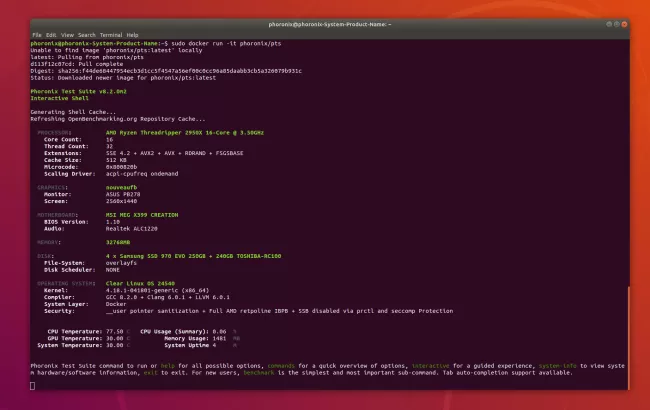This screenshot has height=410, width=650.
Task: Close the terminal window
Action: [624, 24]
